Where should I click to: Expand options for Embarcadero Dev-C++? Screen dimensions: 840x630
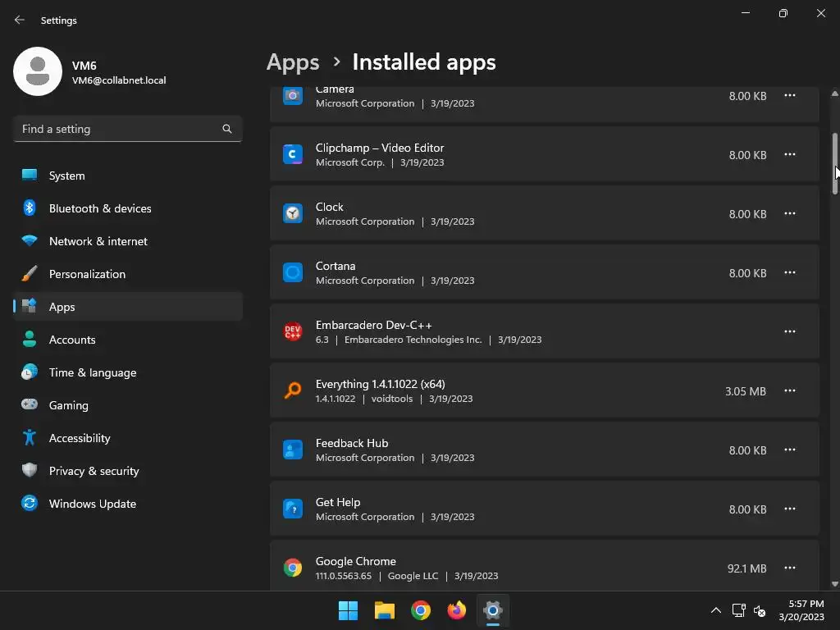pyautogui.click(x=789, y=331)
